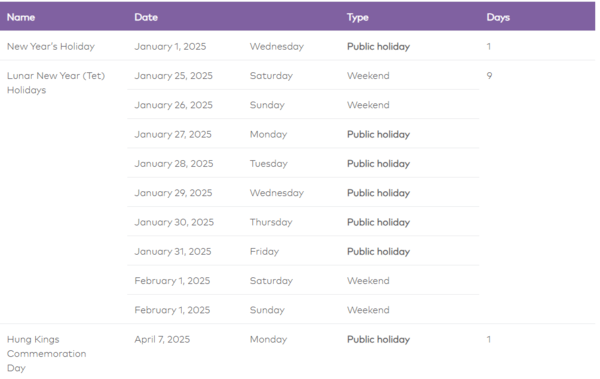
Task: Click Public holiday in the January 28 row
Action: [x=378, y=163]
